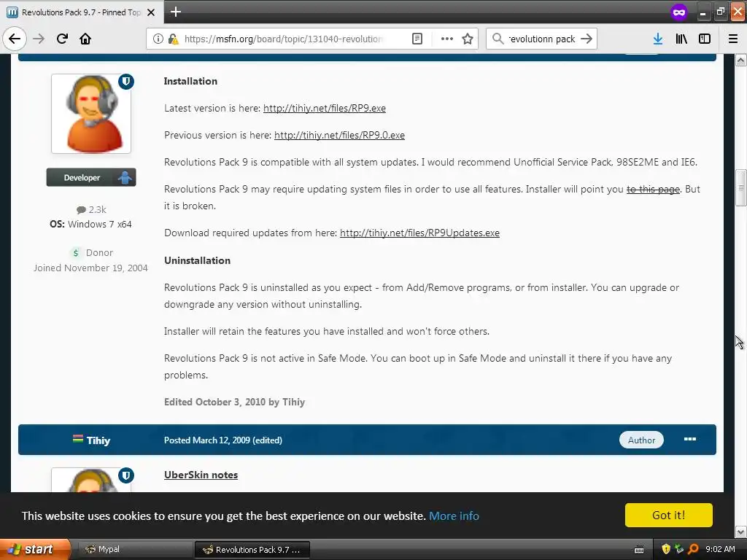View the 2.3k post count
The height and width of the screenshot is (560, 747).
[91, 209]
